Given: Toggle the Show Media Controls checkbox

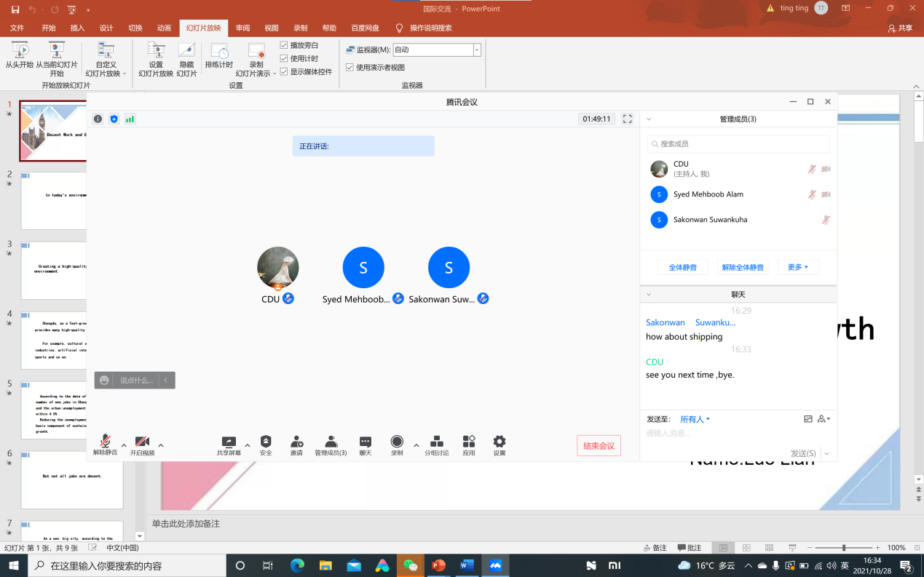Looking at the screenshot, I should click(284, 71).
